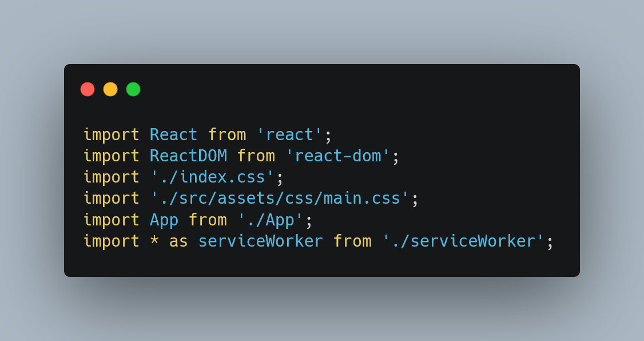Click the yellow minimize dot
644x341 pixels.
tap(110, 89)
